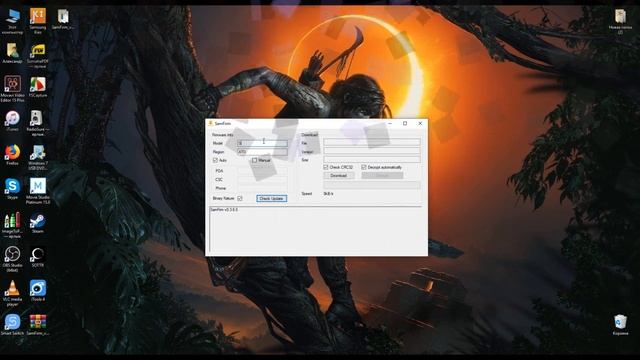Click the Size field in Download section
640x360 pixels.
[x=372, y=160]
